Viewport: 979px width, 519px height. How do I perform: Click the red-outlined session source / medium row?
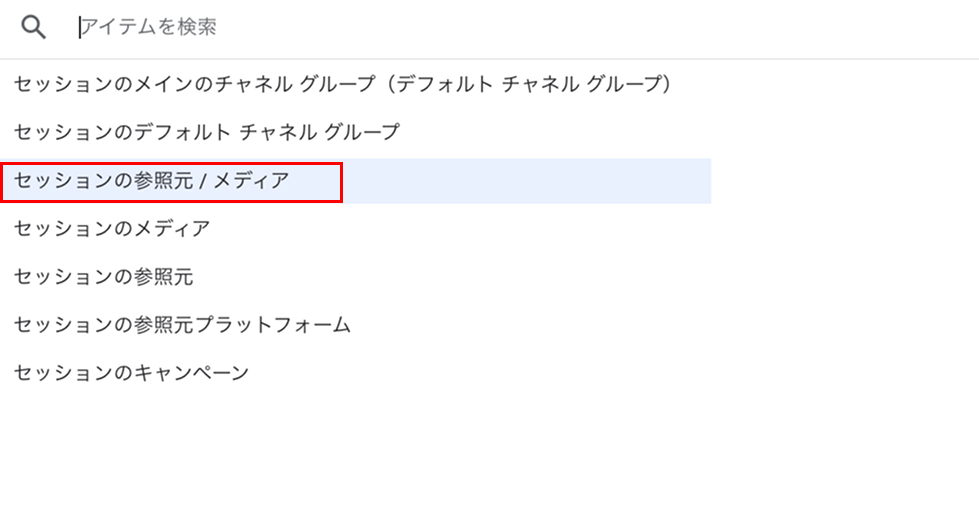(x=172, y=182)
